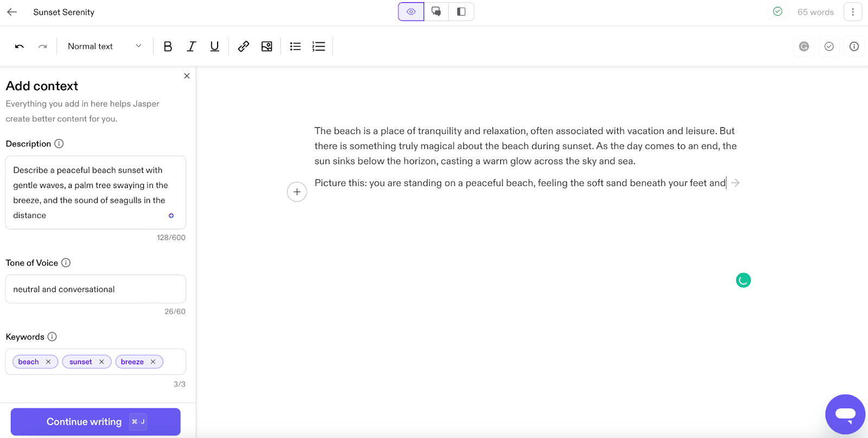The height and width of the screenshot is (438, 868).
Task: Remove the breeze keyword
Action: click(x=153, y=362)
